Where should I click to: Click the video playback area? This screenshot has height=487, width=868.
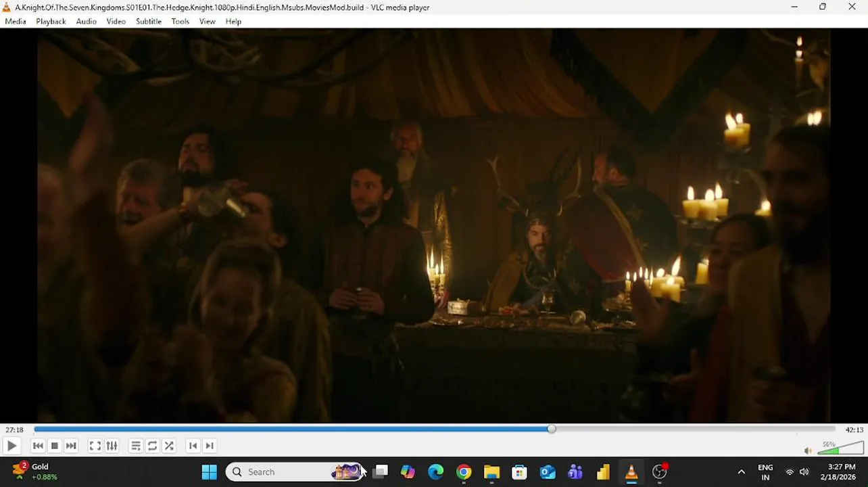tap(433, 226)
